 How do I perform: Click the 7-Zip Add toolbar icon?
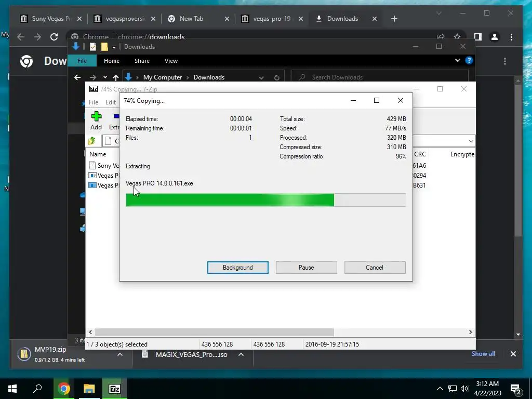pos(96,121)
